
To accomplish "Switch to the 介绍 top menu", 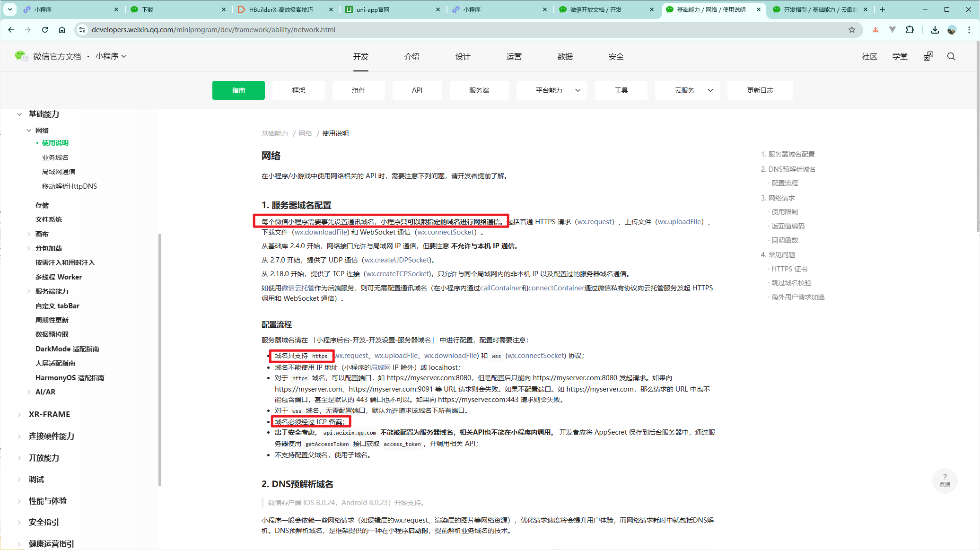I will click(x=411, y=56).
